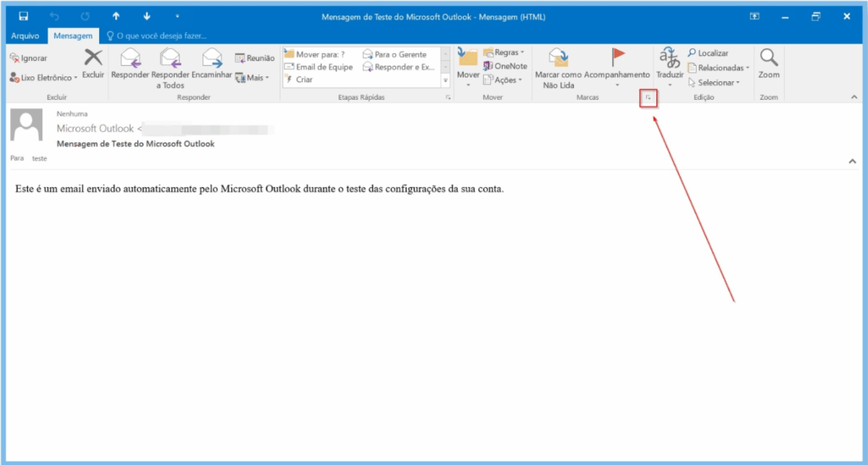Click the 'O que você deseja fazer' search box
Screen dimensions: 868x465
coord(161,36)
